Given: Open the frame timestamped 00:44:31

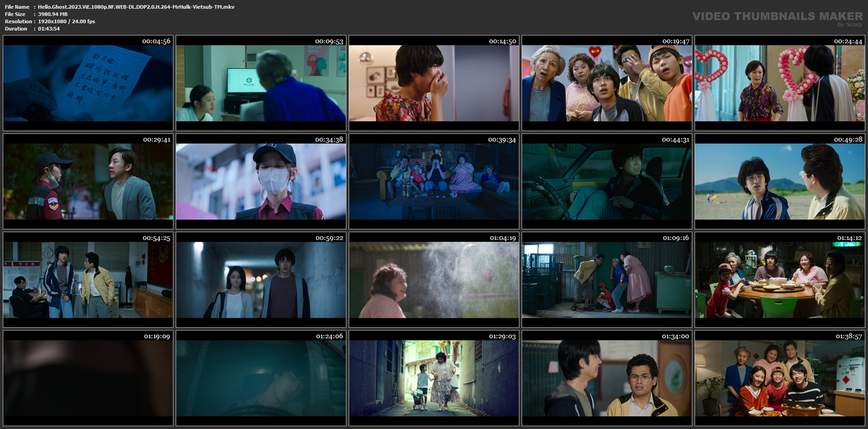Looking at the screenshot, I should 607,181.
